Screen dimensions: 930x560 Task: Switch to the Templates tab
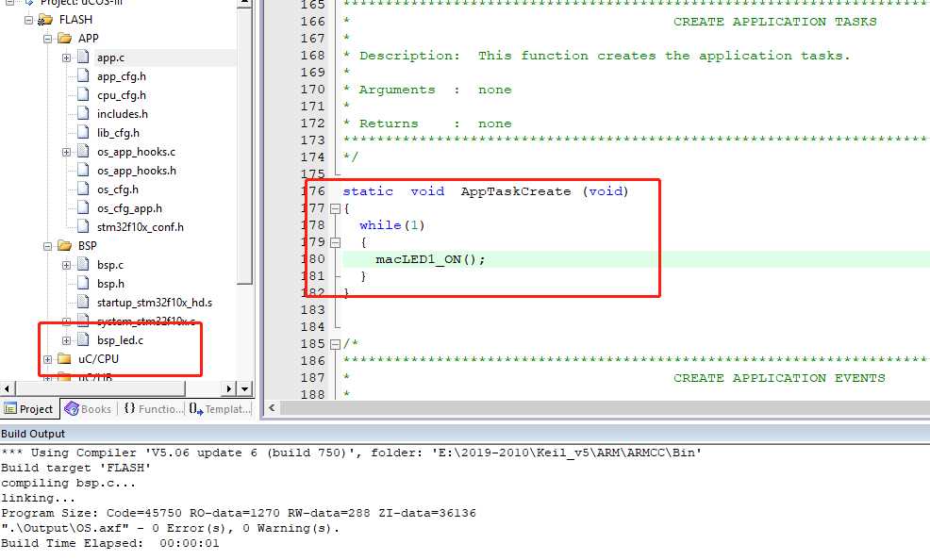tap(220, 409)
